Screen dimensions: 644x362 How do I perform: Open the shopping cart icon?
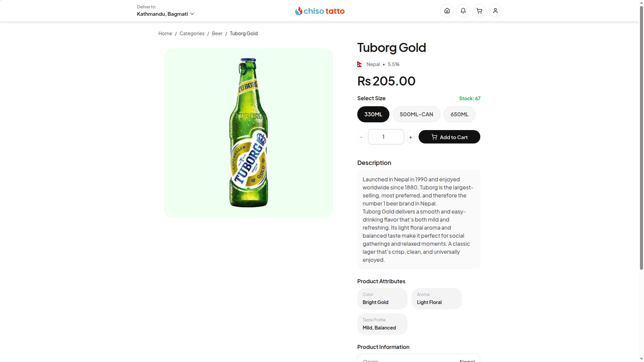pos(479,11)
